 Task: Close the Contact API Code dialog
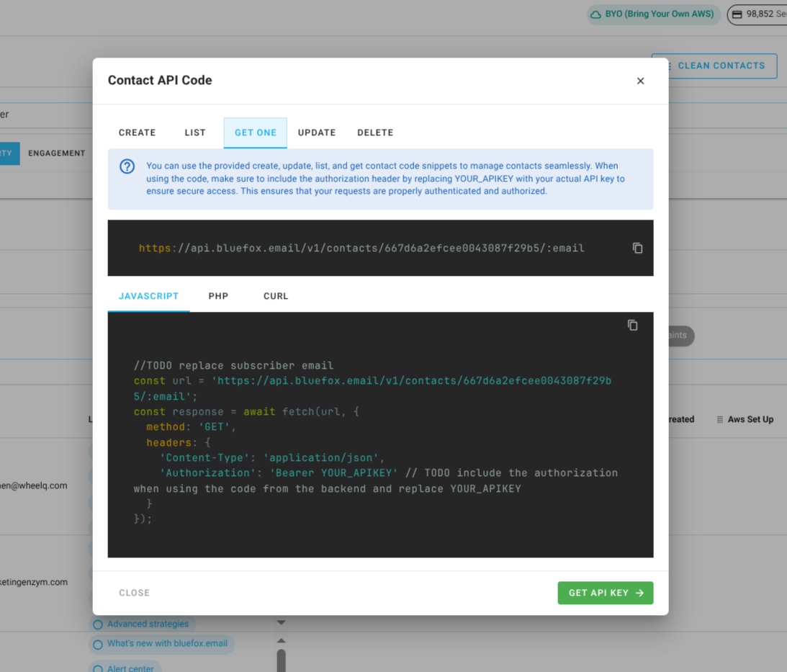pos(640,81)
